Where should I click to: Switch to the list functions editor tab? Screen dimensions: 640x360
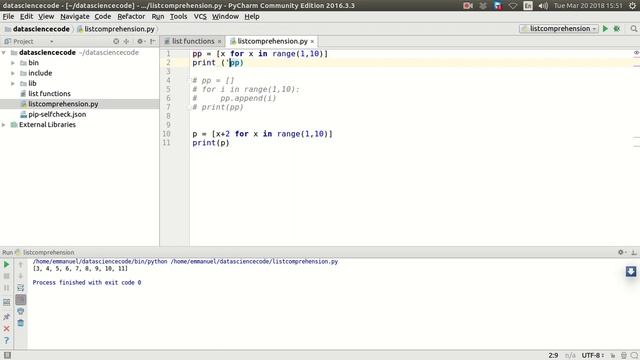tap(193, 41)
